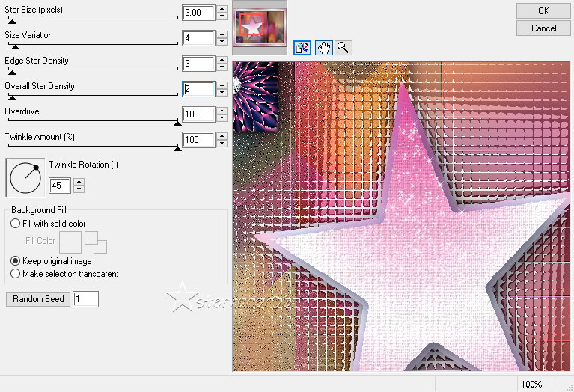Select the magnifier zoom tool icon
This screenshot has height=392, width=574.
(343, 47)
